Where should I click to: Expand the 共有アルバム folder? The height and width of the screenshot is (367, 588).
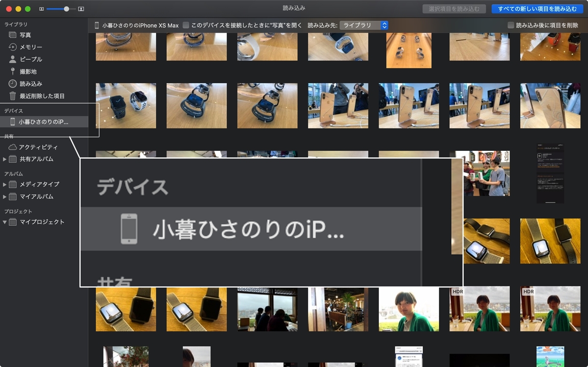click(5, 159)
